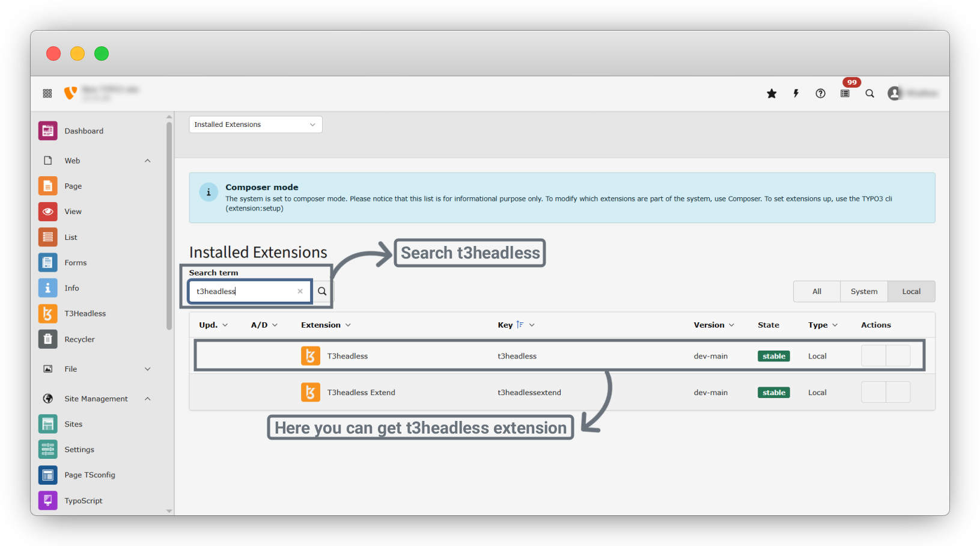Click the bookmarks star icon
This screenshot has width=980, height=546.
tap(772, 93)
